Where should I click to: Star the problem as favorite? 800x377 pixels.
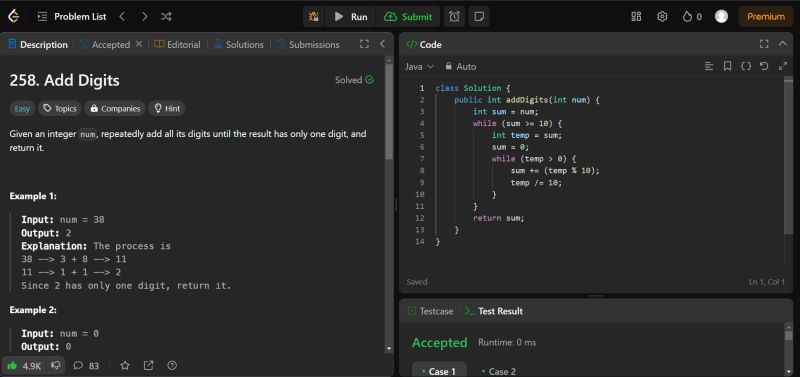pyautogui.click(x=124, y=365)
